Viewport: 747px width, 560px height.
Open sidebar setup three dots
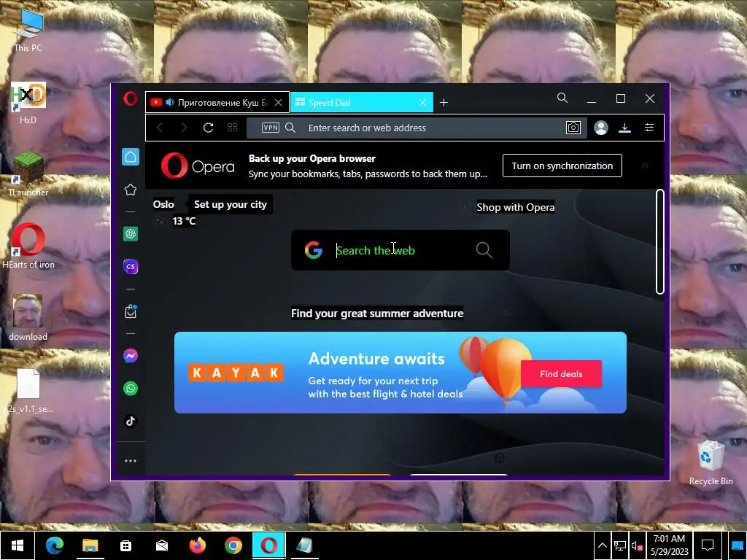tap(131, 461)
